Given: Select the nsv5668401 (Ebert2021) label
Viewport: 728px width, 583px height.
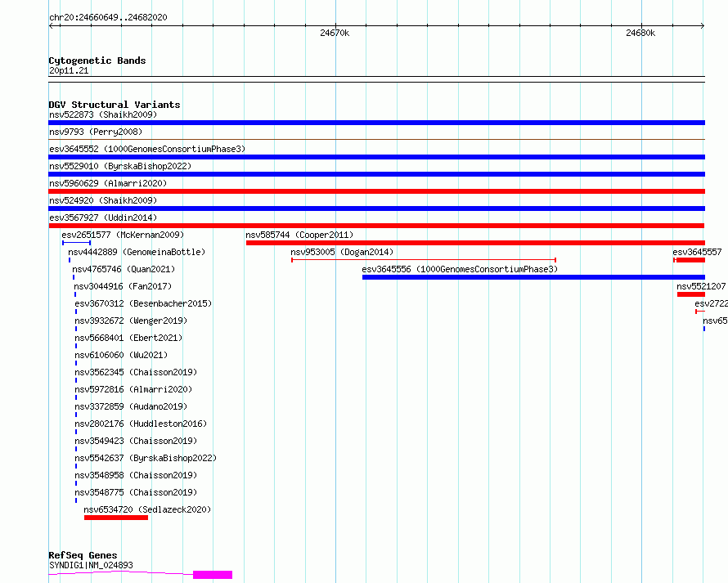Looking at the screenshot, I should tap(128, 338).
